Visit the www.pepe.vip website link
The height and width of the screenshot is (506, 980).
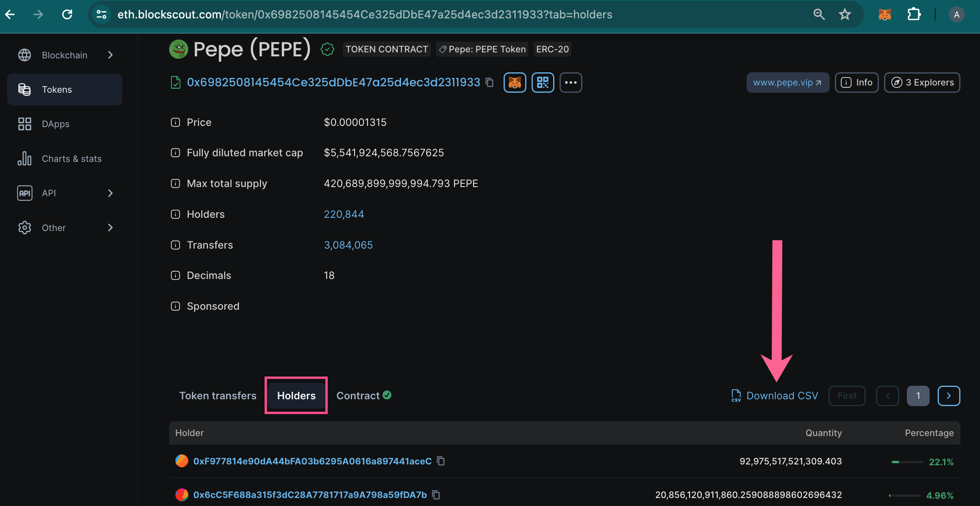(x=788, y=82)
